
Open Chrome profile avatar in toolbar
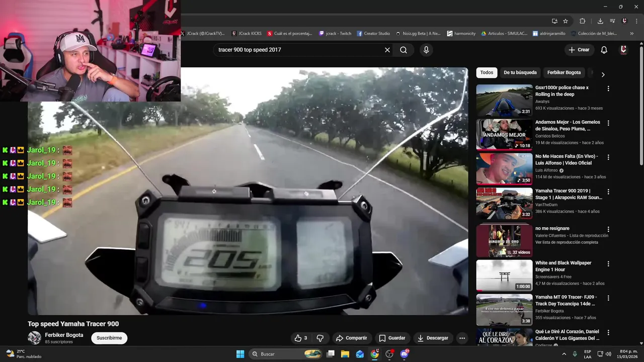[624, 21]
